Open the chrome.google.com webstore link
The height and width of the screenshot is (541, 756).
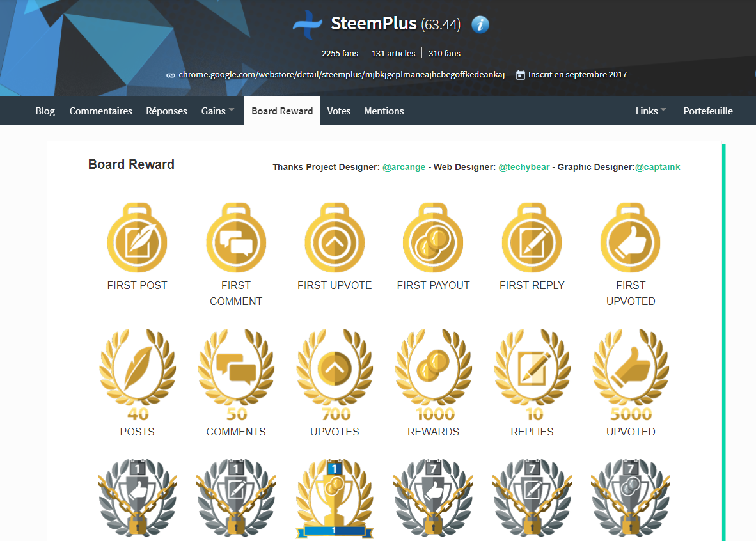click(342, 75)
